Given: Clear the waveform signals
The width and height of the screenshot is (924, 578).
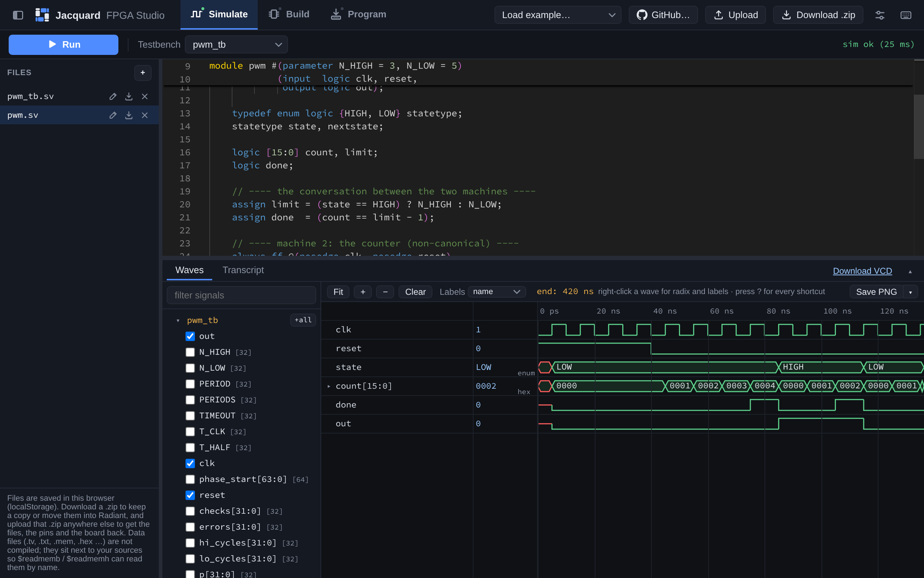Looking at the screenshot, I should tap(415, 292).
